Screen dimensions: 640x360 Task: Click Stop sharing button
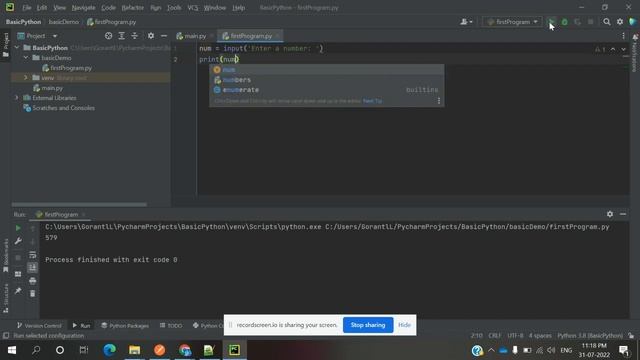pos(368,325)
